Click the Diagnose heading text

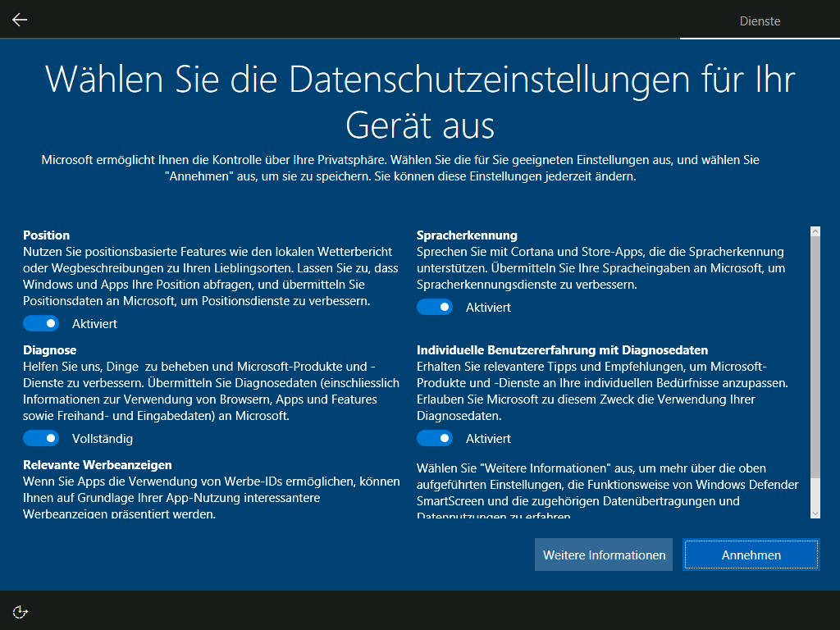[x=49, y=349]
